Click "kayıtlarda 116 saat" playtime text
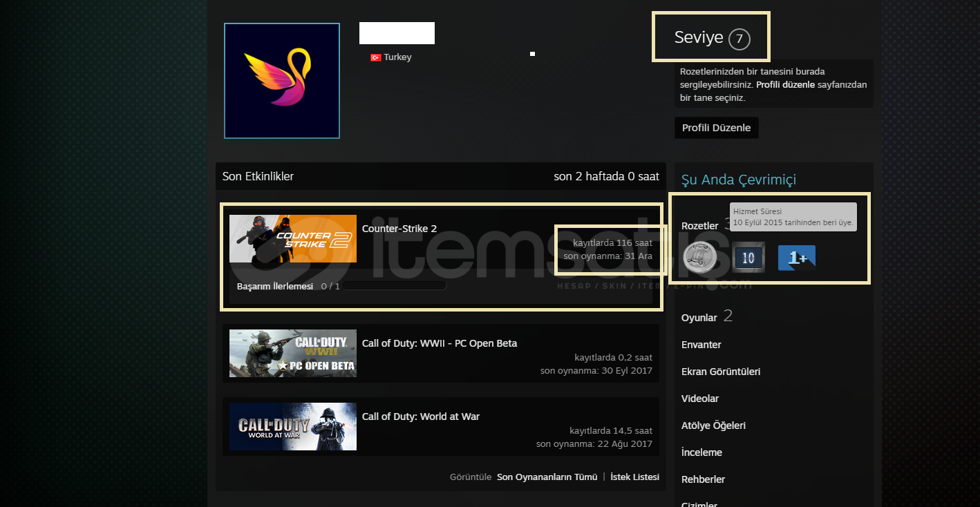The width and height of the screenshot is (980, 507). (x=612, y=243)
